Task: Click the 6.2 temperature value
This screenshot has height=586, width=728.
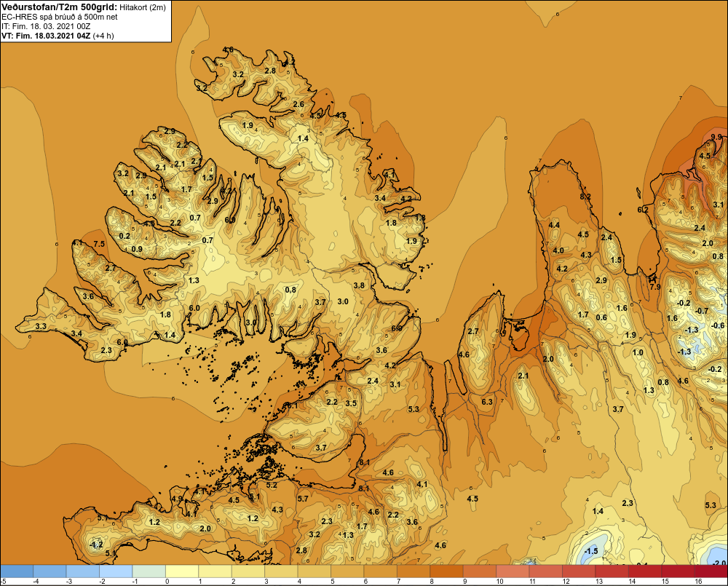Action: coord(643,210)
